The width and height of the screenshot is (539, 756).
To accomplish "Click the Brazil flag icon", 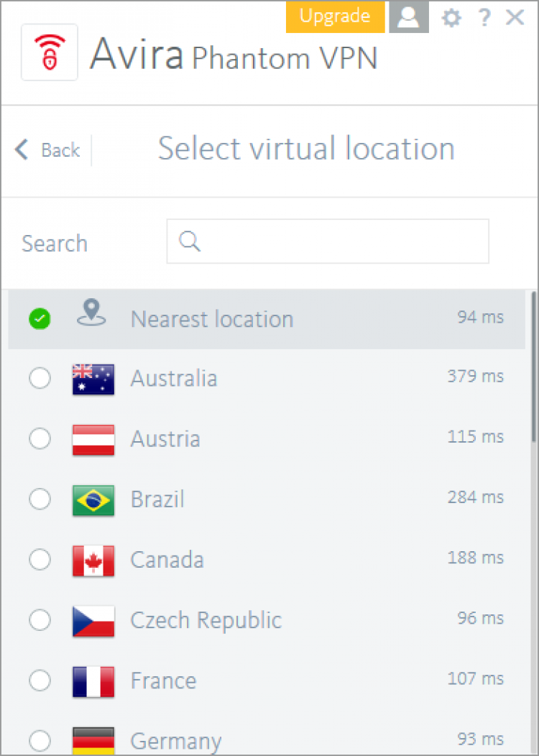I will click(93, 500).
